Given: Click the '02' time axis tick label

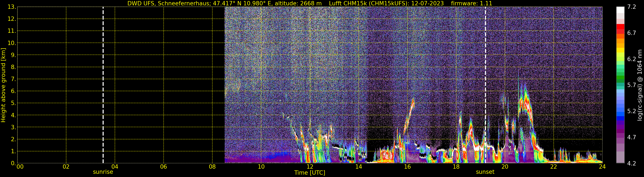Looking at the screenshot, I should click(66, 167).
